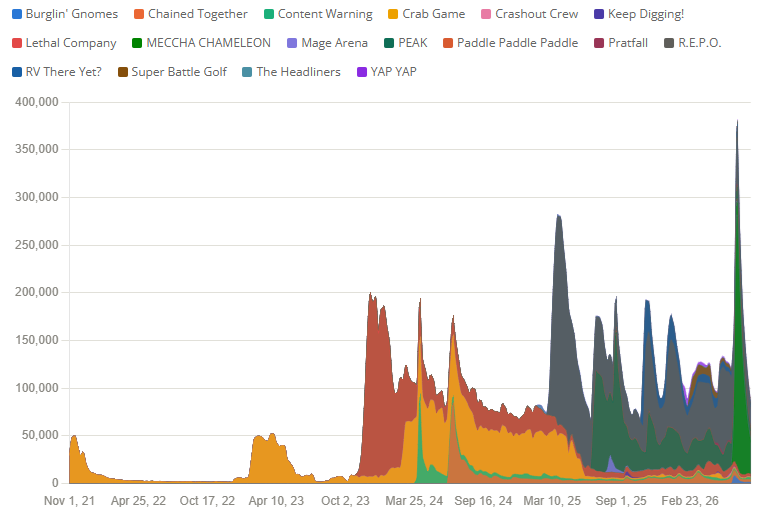The width and height of the screenshot is (777, 516).
Task: Click the Apr 10, 23 date label
Action: [x=276, y=501]
